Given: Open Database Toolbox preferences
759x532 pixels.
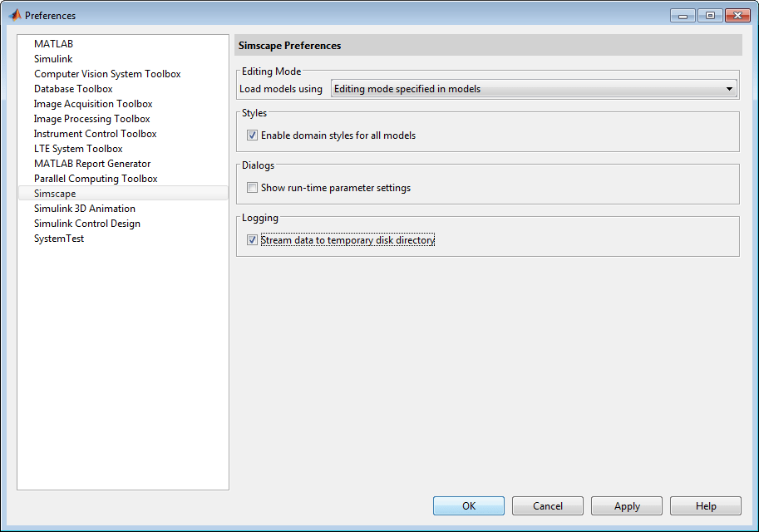Looking at the screenshot, I should tap(73, 89).
